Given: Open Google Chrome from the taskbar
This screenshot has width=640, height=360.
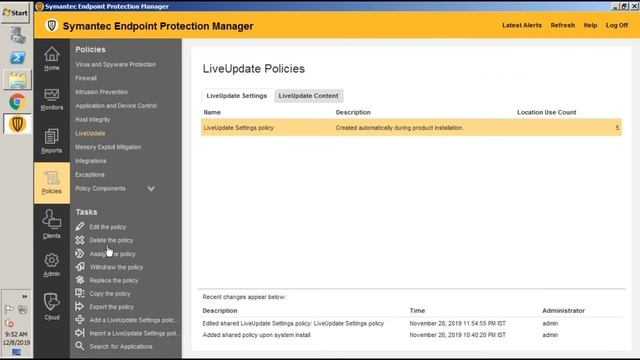Looking at the screenshot, I should click(x=17, y=102).
